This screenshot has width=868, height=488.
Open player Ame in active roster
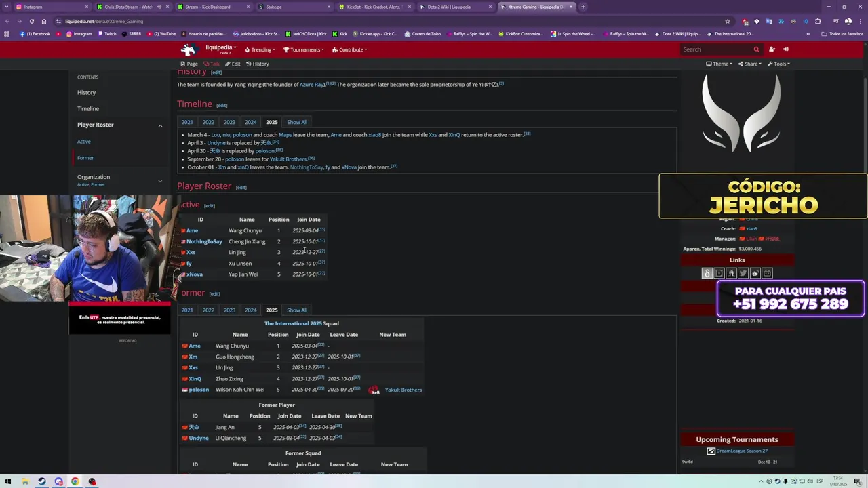[193, 230]
